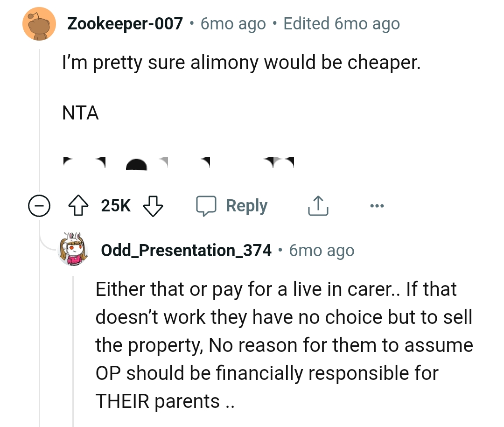Toggle the upvote on the NTA comment
The height and width of the screenshot is (427, 504).
coord(79,205)
